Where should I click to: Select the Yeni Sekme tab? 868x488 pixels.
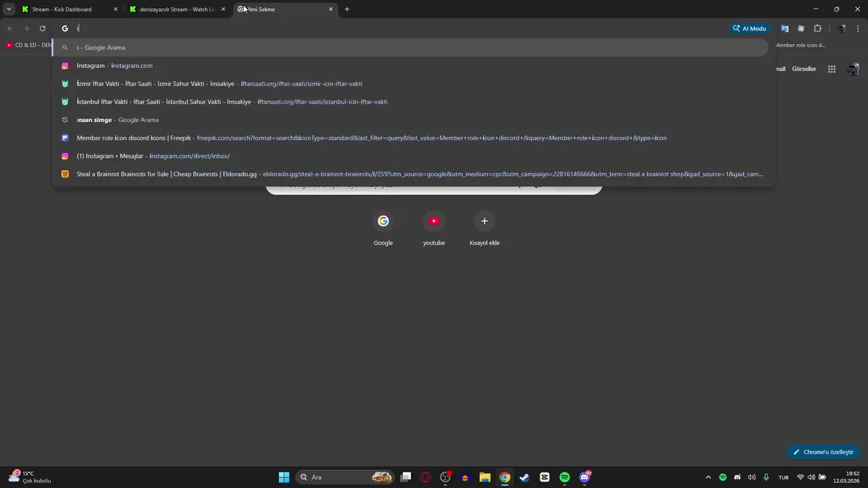pos(285,9)
